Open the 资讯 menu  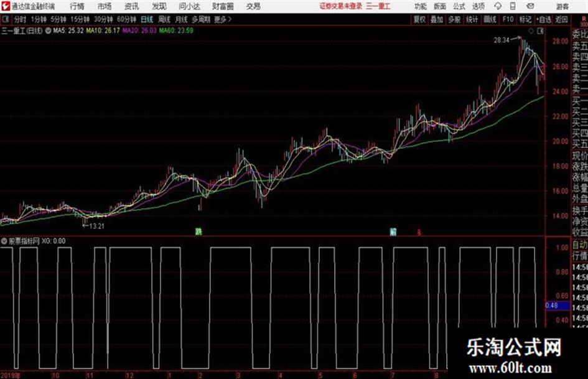point(131,6)
